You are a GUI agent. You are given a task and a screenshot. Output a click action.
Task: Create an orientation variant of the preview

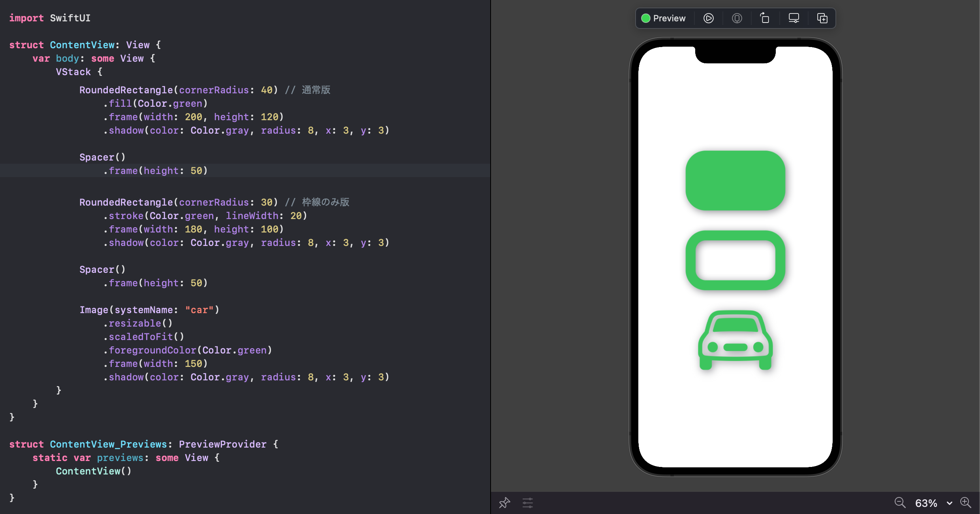[765, 18]
